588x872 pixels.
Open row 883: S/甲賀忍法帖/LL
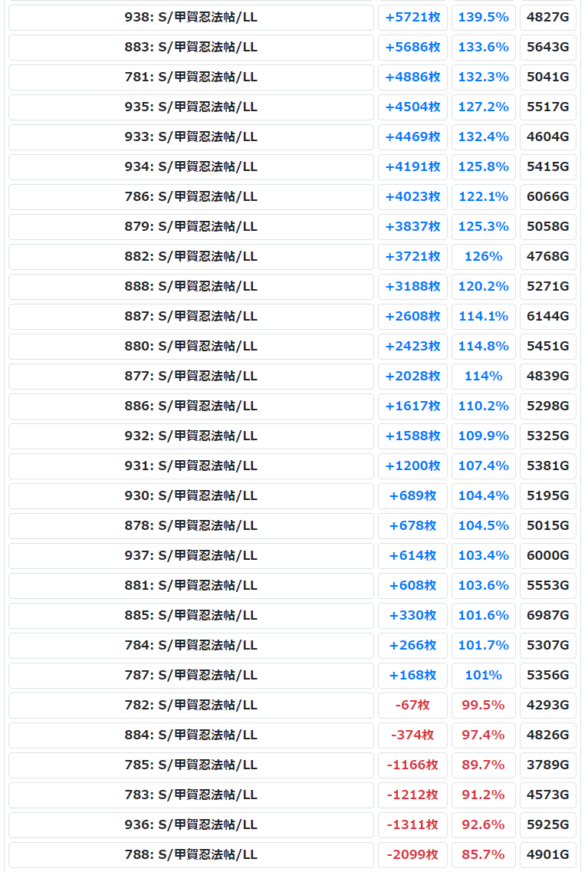(191, 48)
